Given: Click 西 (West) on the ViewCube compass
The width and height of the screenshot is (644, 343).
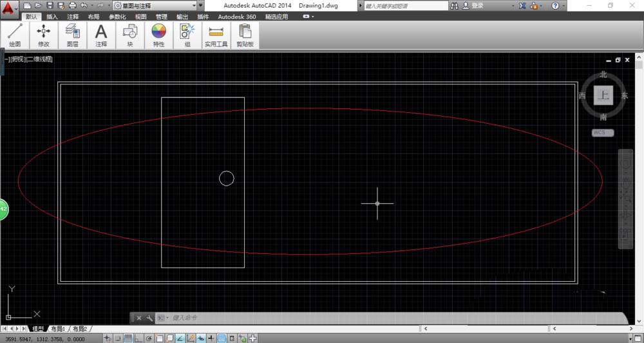Looking at the screenshot, I should click(582, 96).
